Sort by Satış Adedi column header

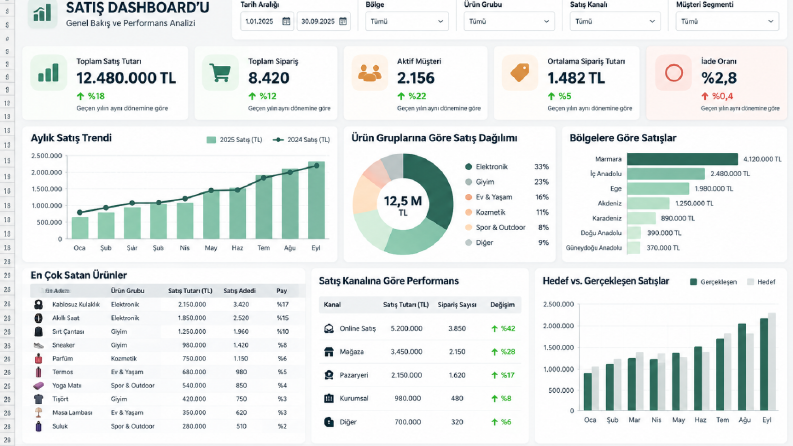tap(240, 291)
